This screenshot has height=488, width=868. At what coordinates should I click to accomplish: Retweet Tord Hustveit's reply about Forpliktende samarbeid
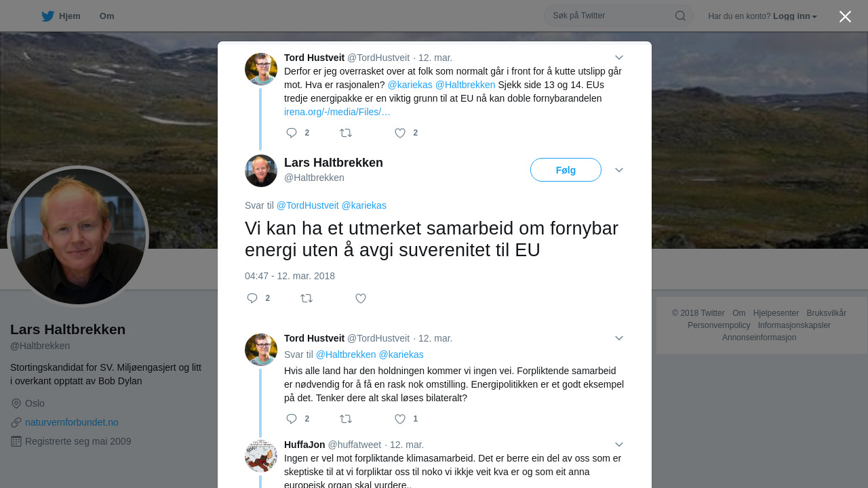click(346, 419)
